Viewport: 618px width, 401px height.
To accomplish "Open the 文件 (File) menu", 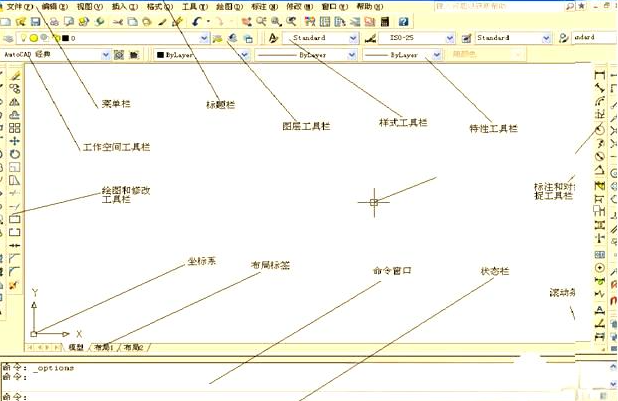I will [19, 6].
